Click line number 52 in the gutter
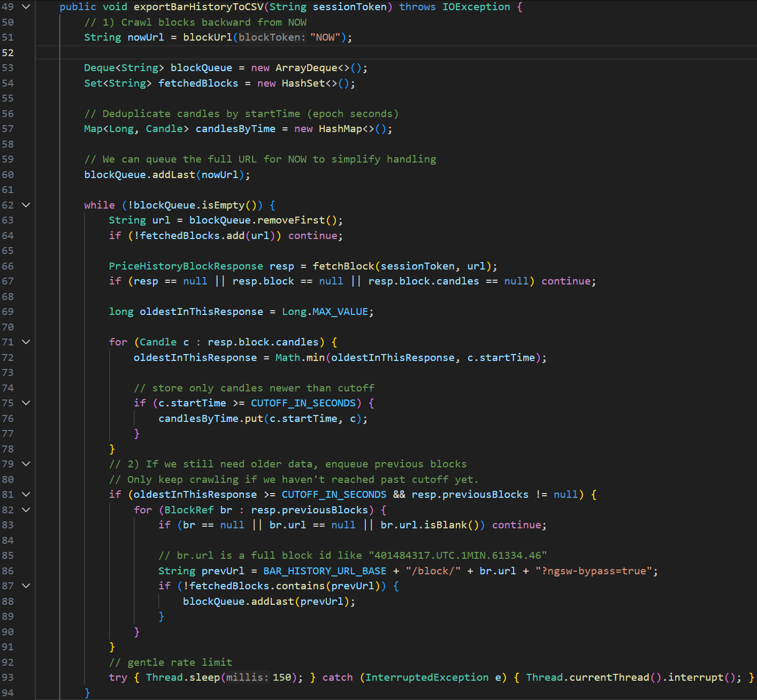Screen dimensions: 757x700 point(8,53)
